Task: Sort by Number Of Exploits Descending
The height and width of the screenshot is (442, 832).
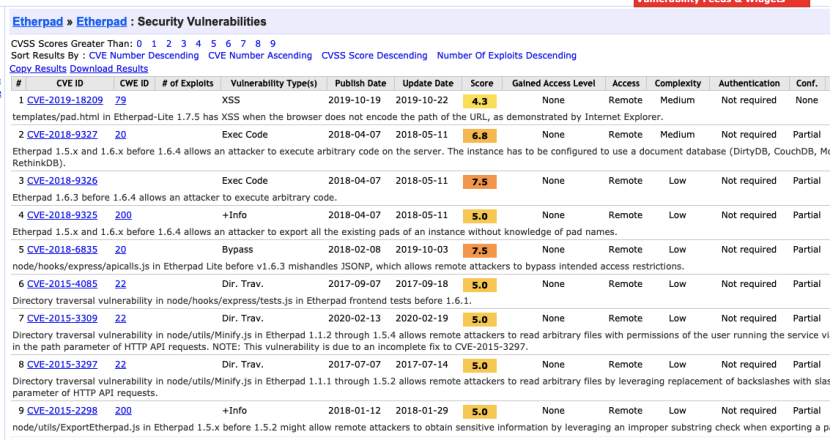Action: (507, 55)
